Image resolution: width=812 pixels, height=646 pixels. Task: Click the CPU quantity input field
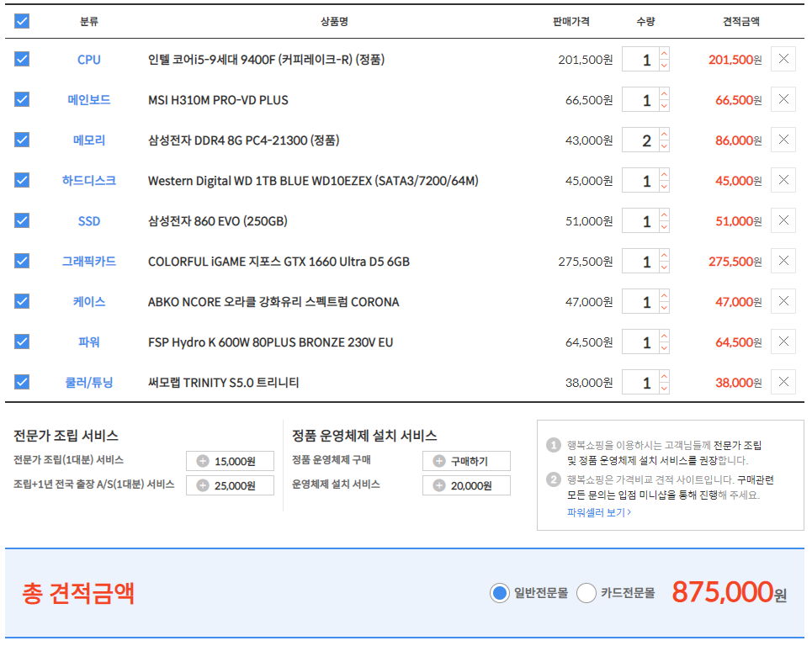[x=640, y=59]
